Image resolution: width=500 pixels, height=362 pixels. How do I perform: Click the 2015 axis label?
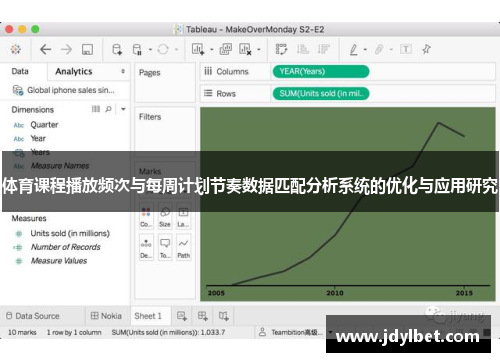click(464, 293)
